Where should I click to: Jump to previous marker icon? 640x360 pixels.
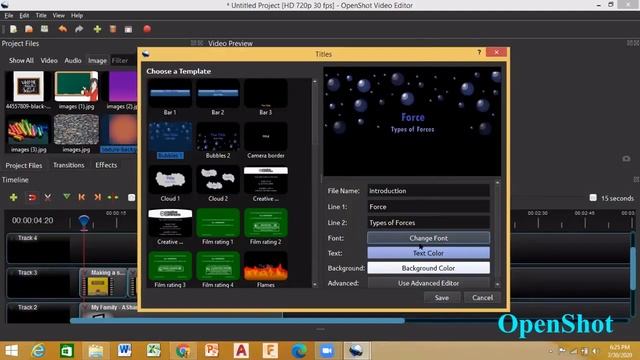[82, 197]
